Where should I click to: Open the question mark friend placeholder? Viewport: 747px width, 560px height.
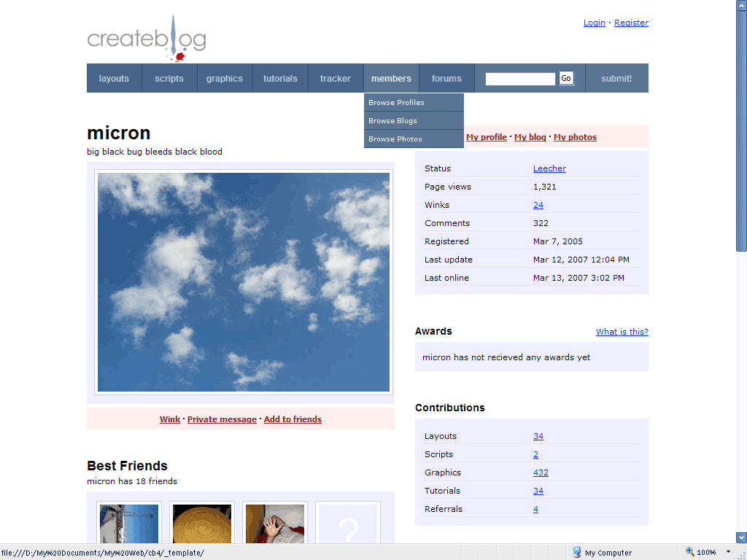[348, 524]
